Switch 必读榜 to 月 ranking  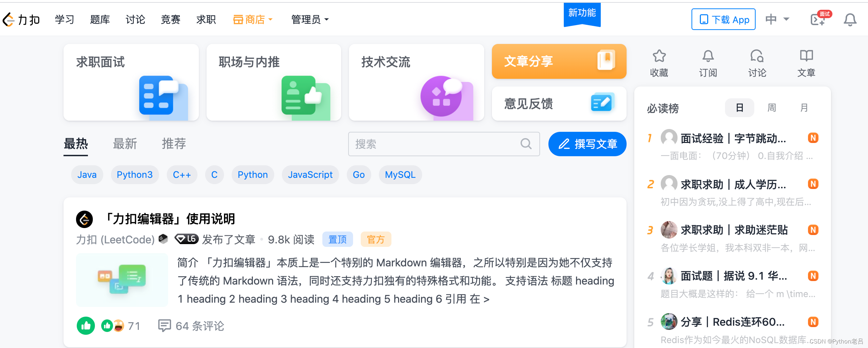[804, 108]
